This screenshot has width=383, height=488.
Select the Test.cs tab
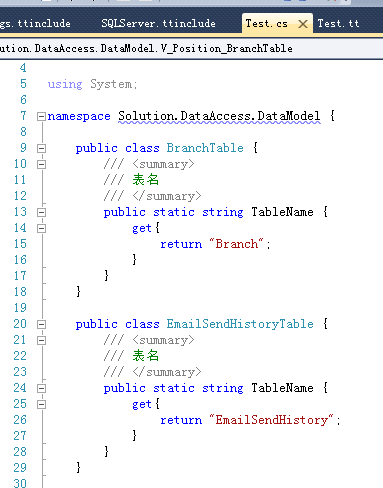[x=266, y=24]
